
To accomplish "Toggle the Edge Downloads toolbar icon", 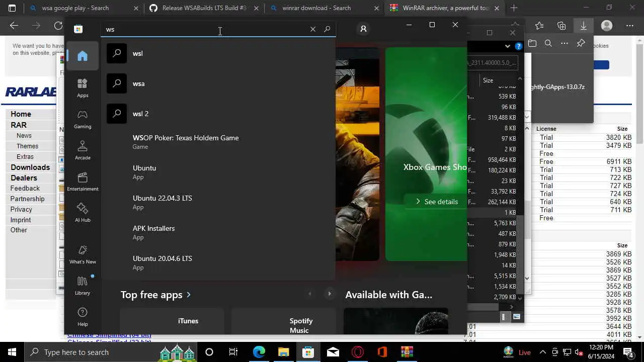I will pyautogui.click(x=584, y=26).
